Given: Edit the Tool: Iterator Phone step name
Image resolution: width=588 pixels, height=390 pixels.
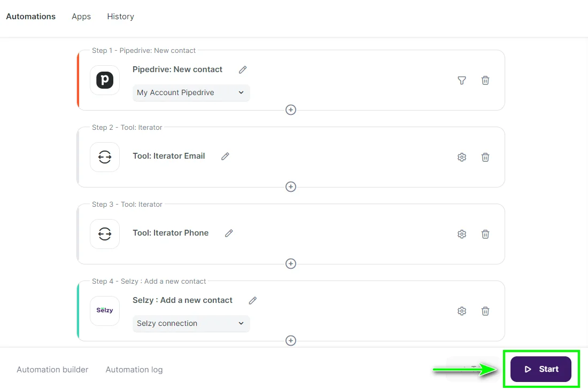Looking at the screenshot, I should [x=229, y=233].
